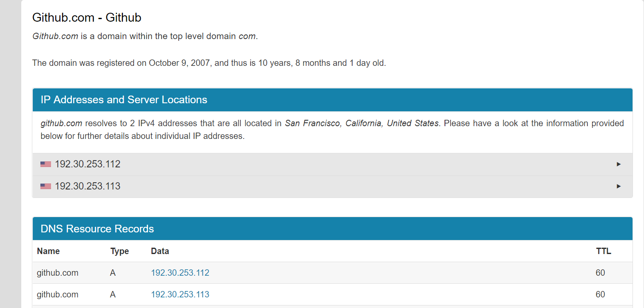Image resolution: width=644 pixels, height=308 pixels.
Task: Select the Data column header
Action: coord(160,251)
